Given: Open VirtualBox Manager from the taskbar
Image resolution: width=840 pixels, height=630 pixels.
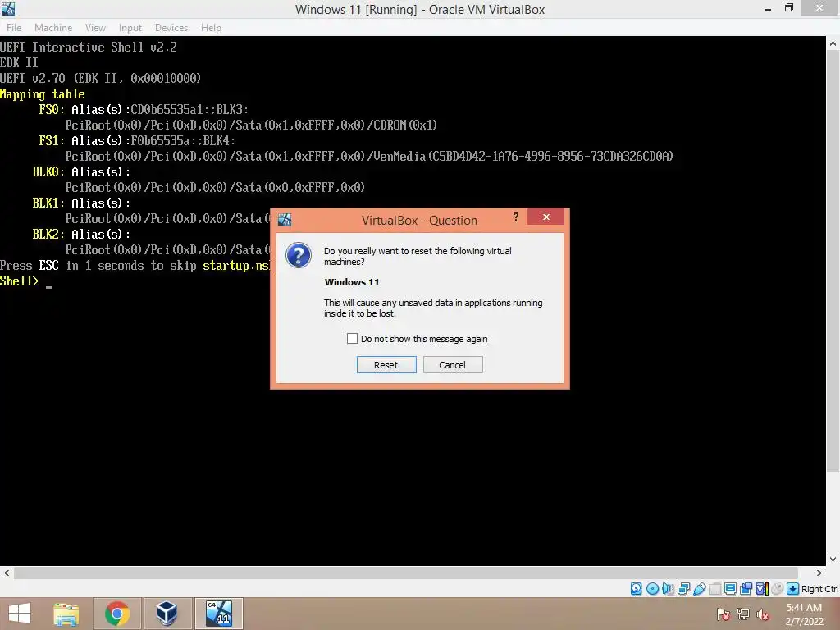Looking at the screenshot, I should [x=167, y=614].
